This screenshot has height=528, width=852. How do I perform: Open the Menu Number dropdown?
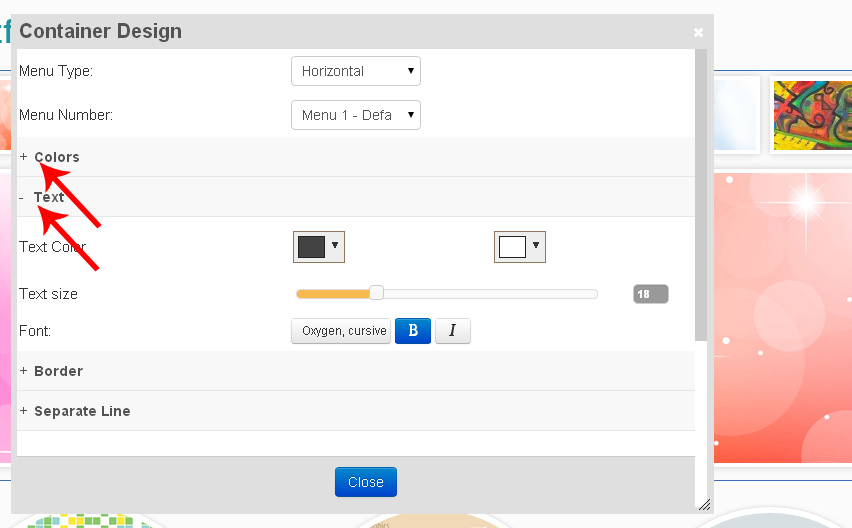[356, 115]
